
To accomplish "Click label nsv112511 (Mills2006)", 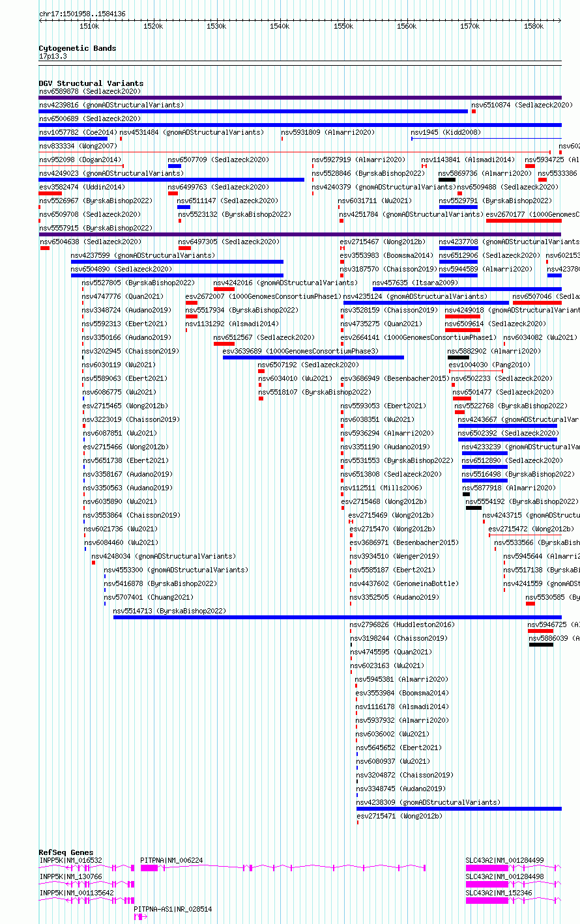I will click(x=381, y=488).
